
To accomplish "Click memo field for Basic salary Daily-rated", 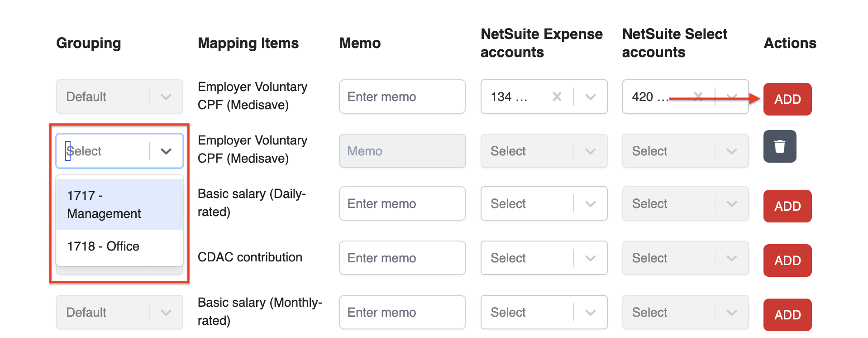I will 402,204.
